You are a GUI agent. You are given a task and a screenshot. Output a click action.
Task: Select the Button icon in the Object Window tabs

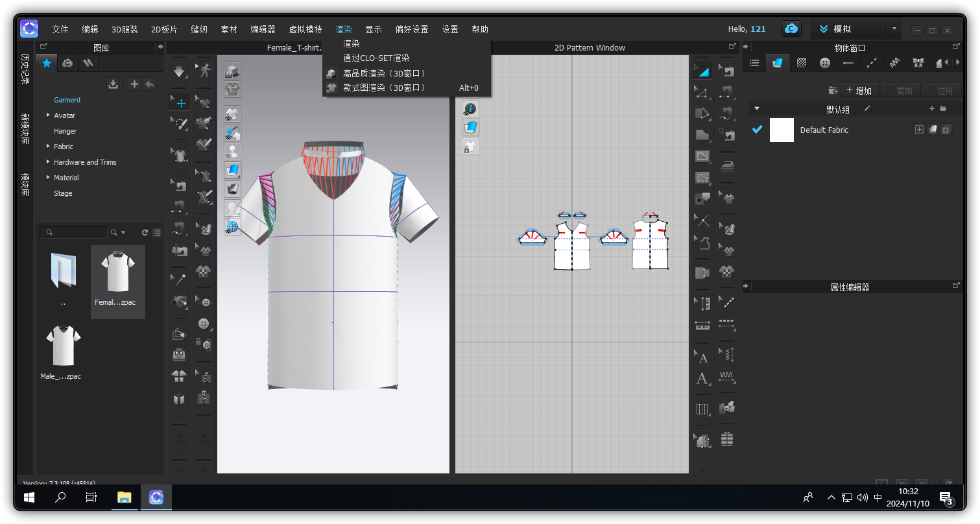click(x=825, y=63)
